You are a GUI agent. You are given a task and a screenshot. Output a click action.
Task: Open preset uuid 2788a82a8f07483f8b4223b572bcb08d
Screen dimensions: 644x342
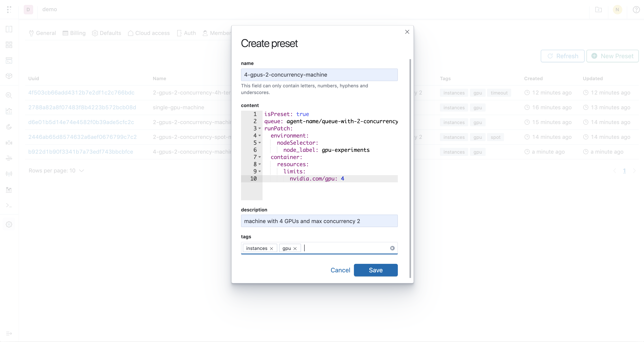click(x=82, y=108)
